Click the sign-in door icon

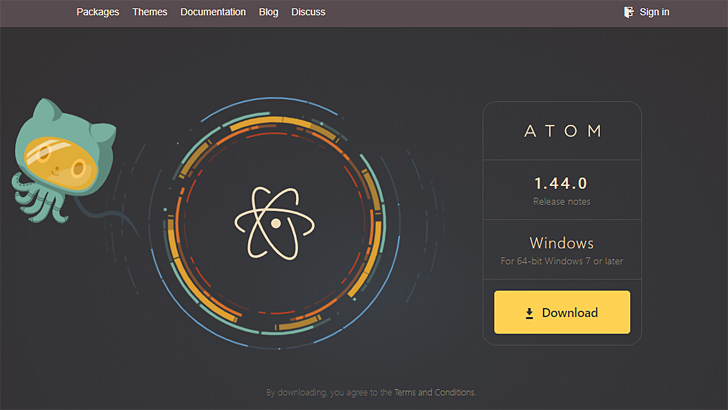point(628,12)
